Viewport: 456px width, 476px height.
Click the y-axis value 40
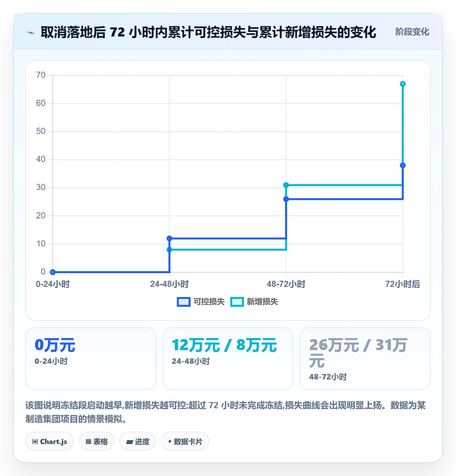point(41,159)
